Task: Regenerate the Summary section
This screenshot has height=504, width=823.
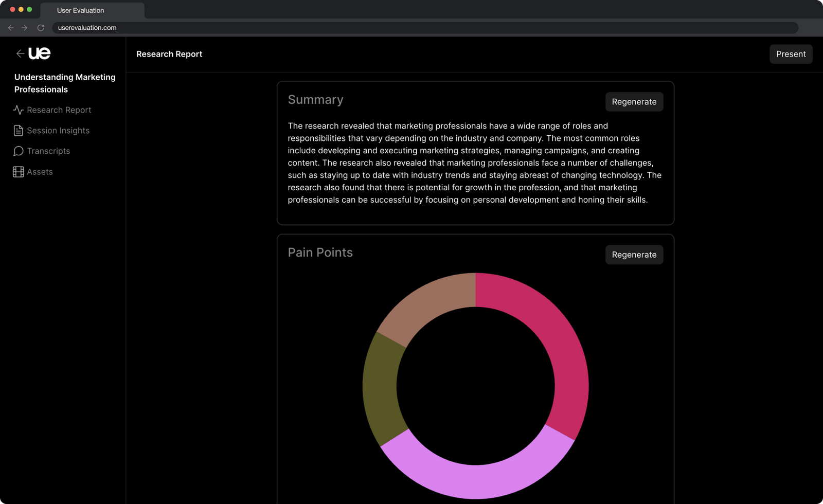Action: tap(634, 102)
